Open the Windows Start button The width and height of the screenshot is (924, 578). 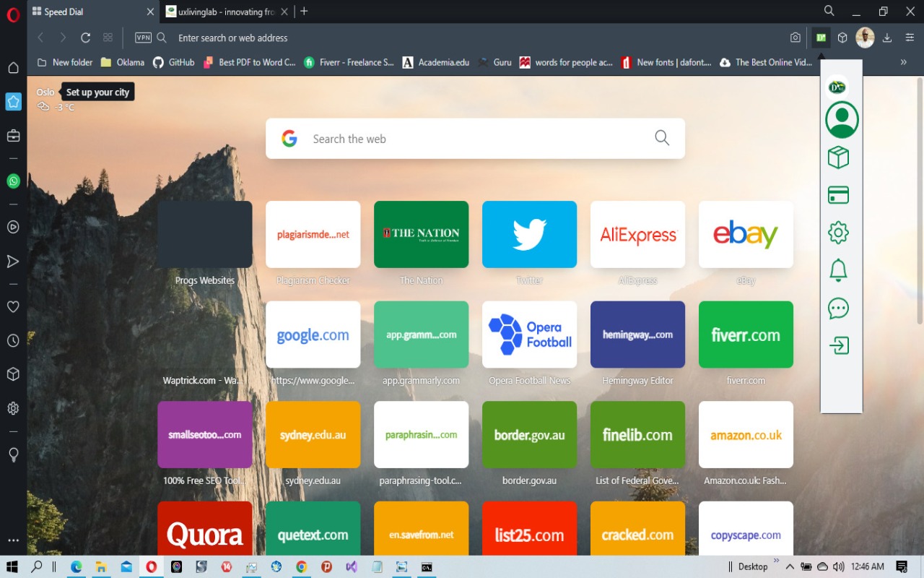[x=12, y=566]
